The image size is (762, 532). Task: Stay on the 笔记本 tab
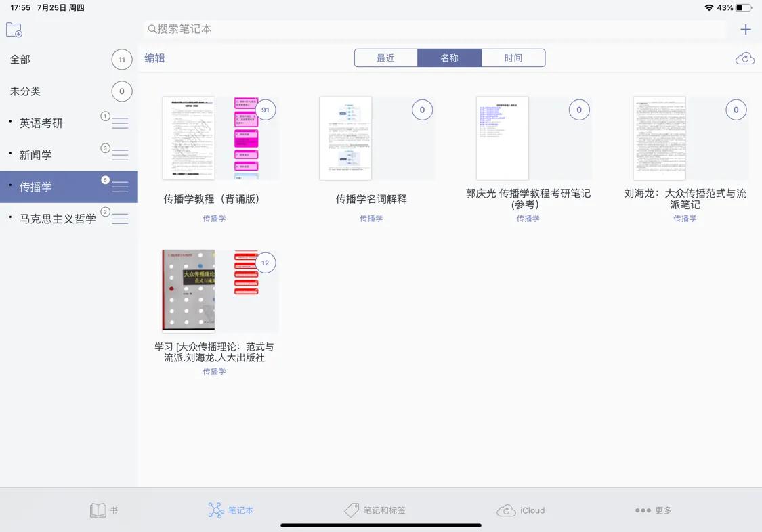point(230,510)
